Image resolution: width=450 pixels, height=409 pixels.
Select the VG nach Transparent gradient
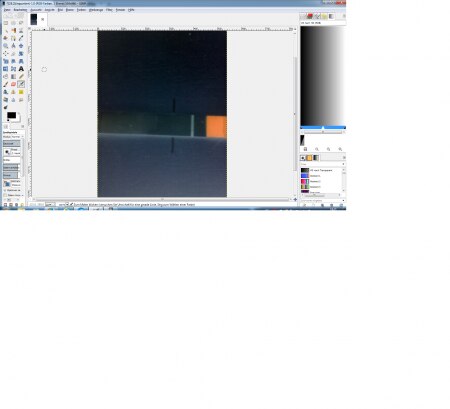pos(321,170)
